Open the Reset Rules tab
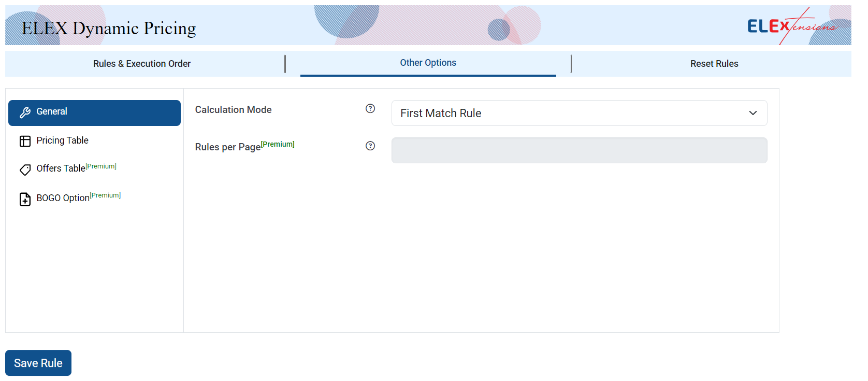 714,64
